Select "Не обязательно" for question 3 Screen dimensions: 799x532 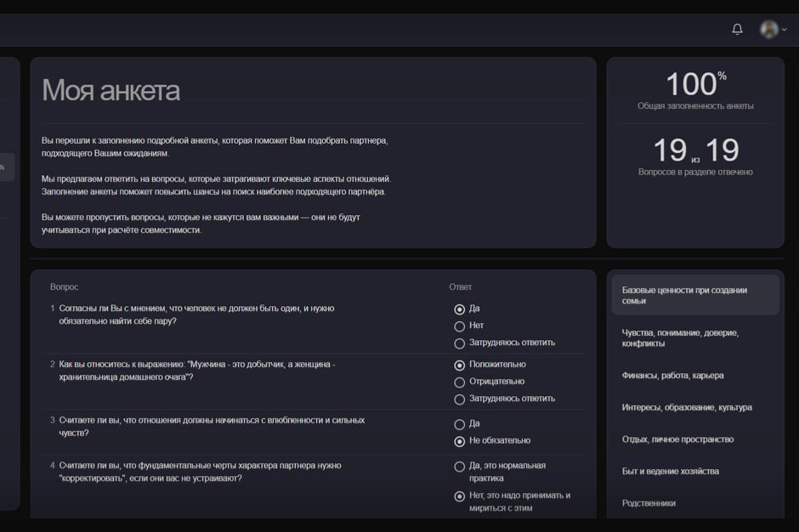point(459,441)
